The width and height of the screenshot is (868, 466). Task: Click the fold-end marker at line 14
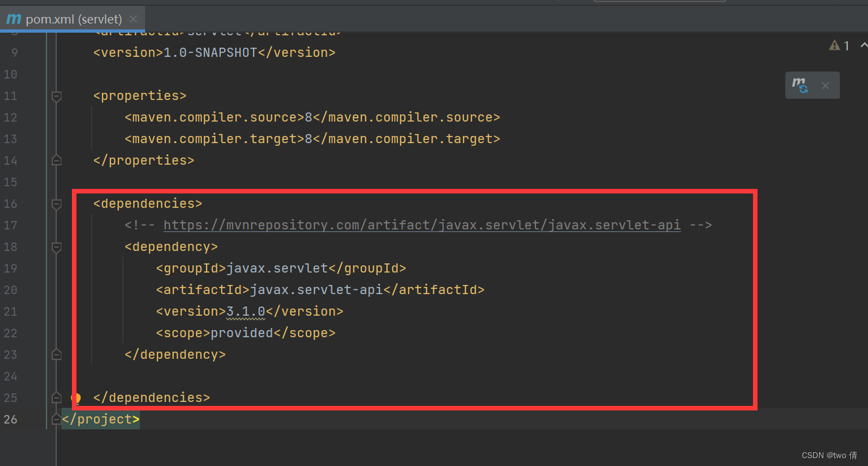point(56,160)
